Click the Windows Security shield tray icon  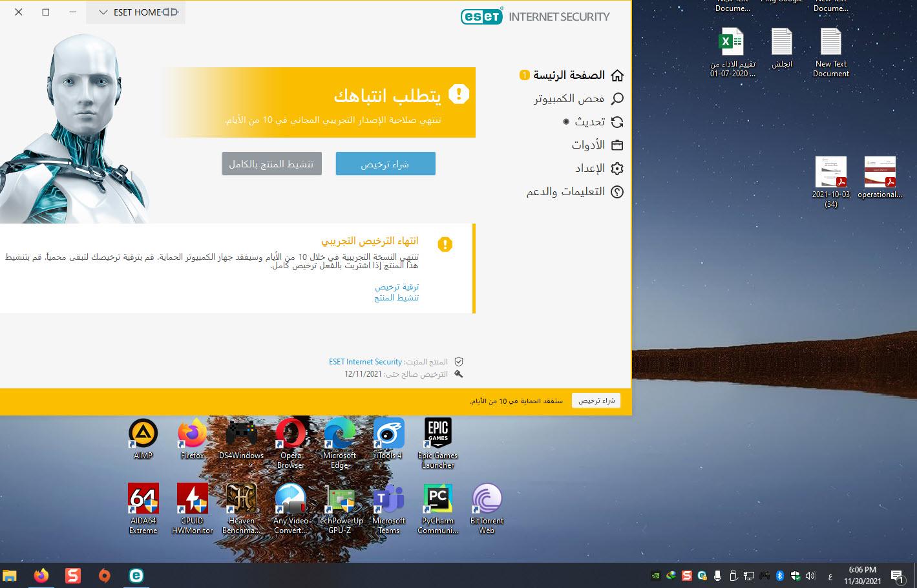[x=796, y=575]
